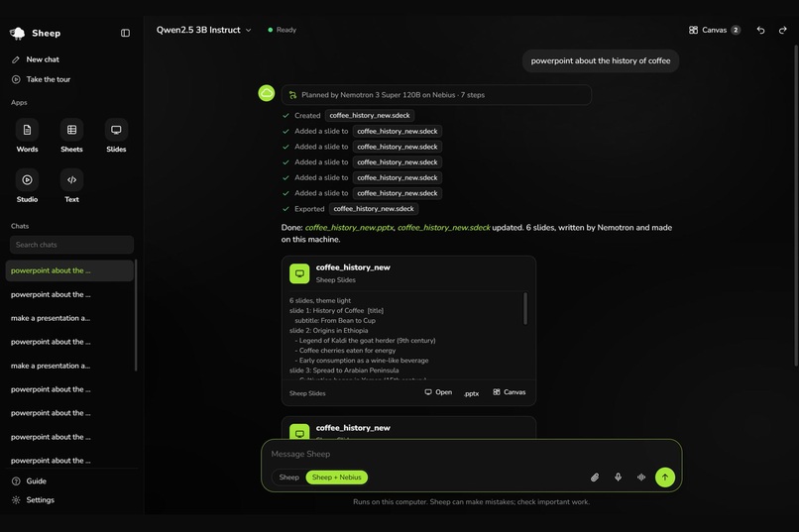Click the Canvas count badge '2'
This screenshot has width=799, height=532.
coord(736,30)
